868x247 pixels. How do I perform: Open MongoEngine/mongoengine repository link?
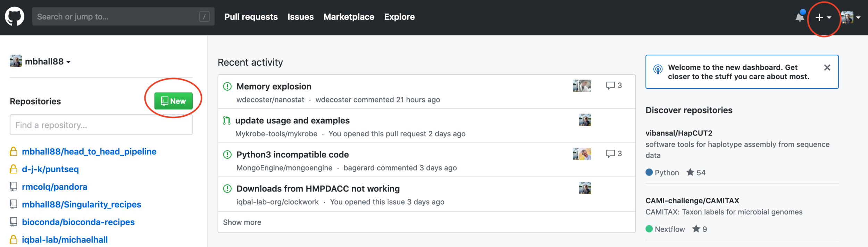tap(284, 168)
